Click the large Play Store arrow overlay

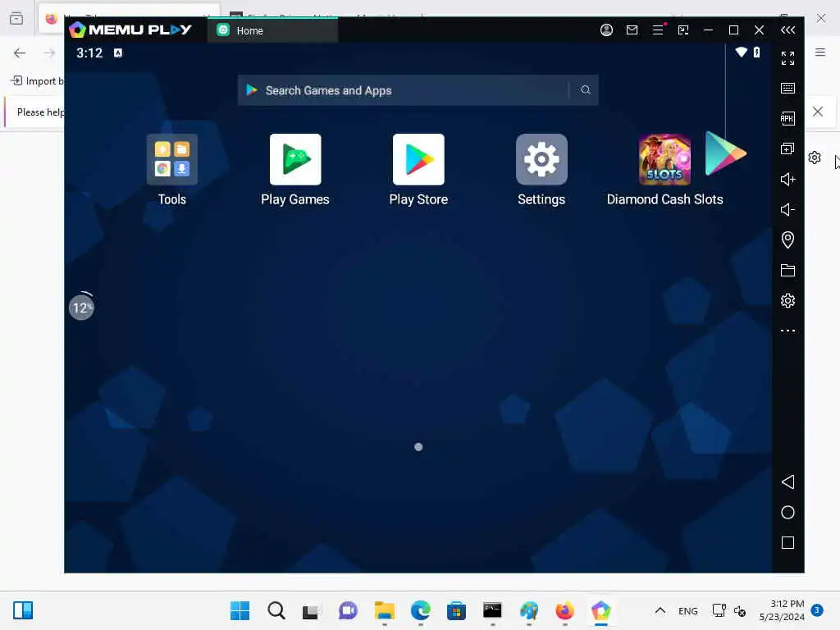click(725, 153)
